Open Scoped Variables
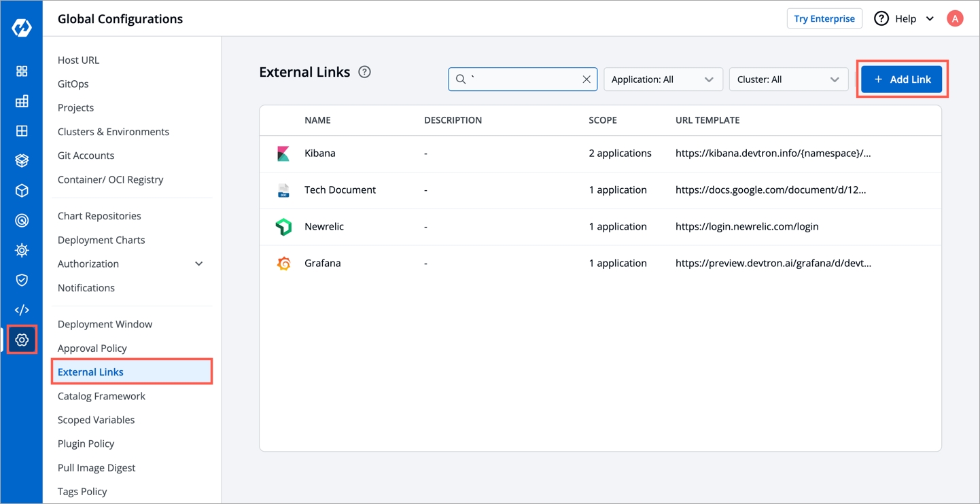 tap(96, 420)
